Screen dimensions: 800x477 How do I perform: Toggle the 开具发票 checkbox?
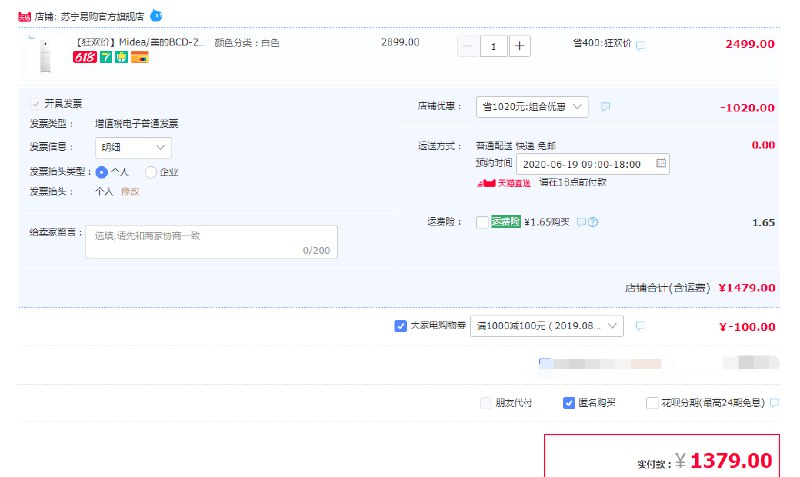36,104
